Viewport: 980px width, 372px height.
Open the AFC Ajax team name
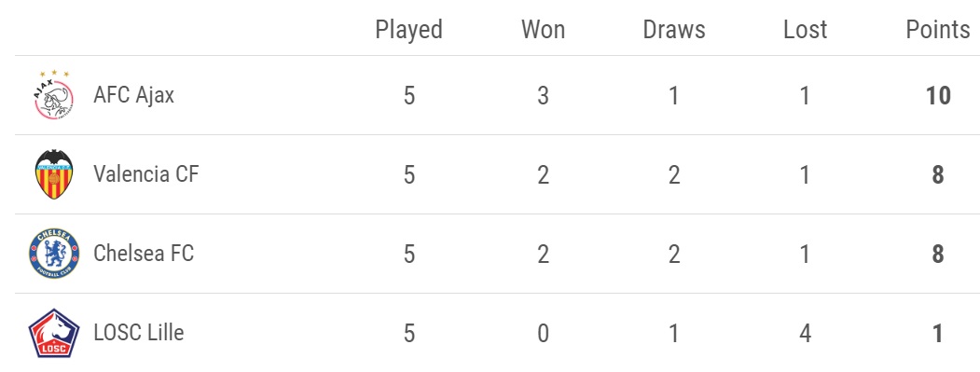tap(133, 95)
